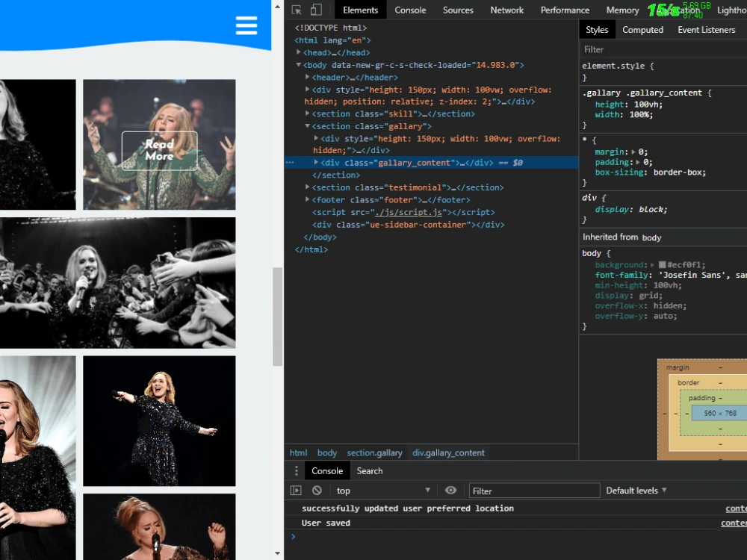Viewport: 747px width, 560px height.
Task: Open the top JavaScript context dropdown
Action: 383,491
